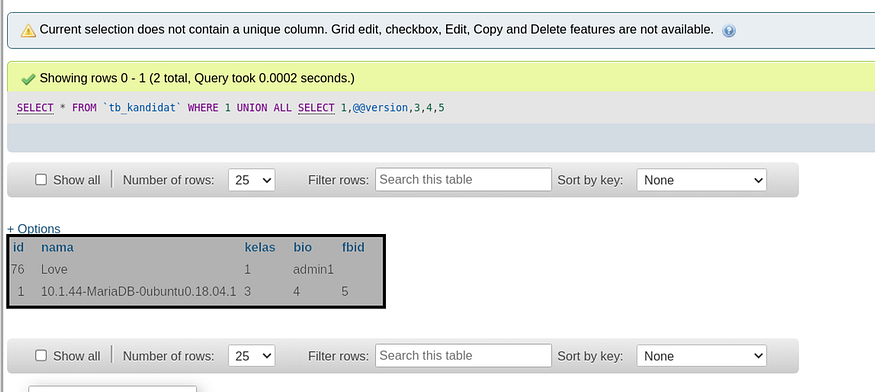Expand the upper Sort by key dropdown

pyautogui.click(x=701, y=180)
